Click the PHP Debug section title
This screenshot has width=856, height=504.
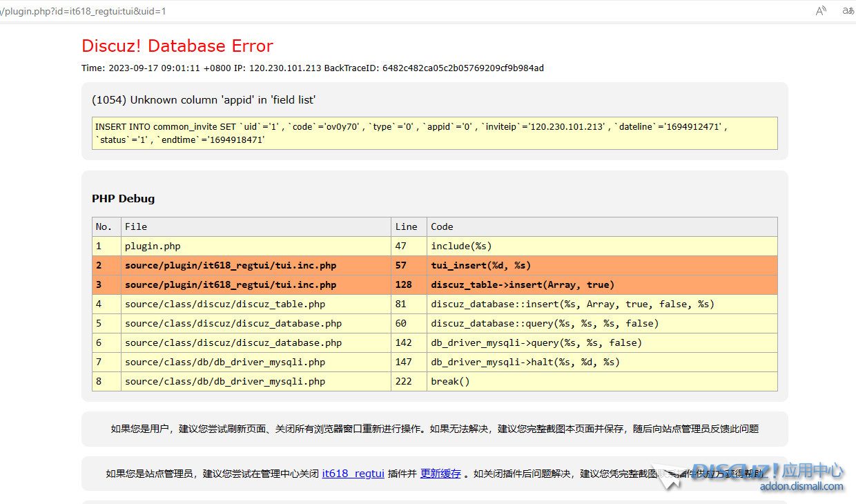123,199
